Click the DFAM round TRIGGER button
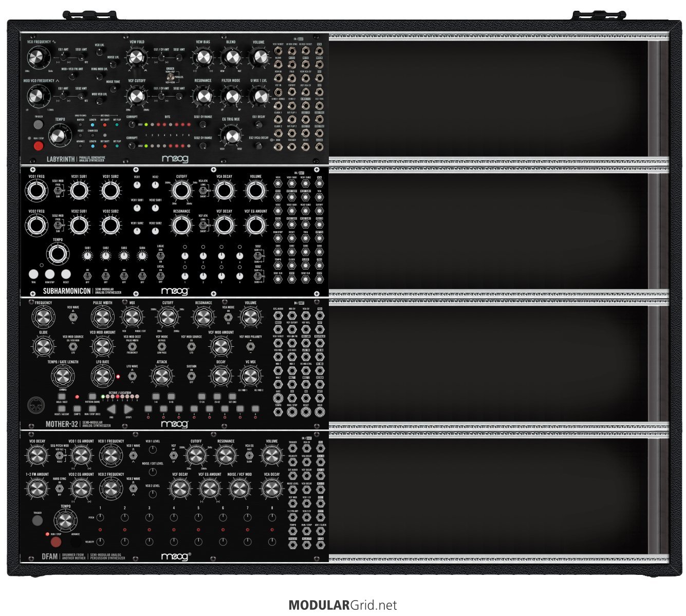The height and width of the screenshot is (616, 686). click(38, 520)
